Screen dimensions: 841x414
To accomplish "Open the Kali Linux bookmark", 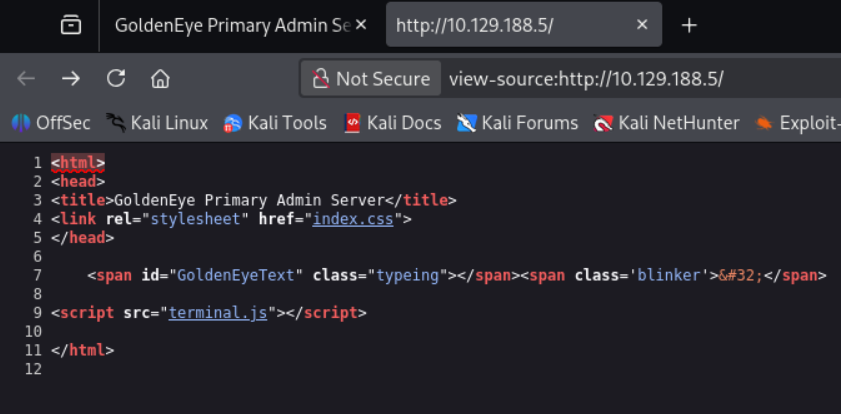I will click(157, 123).
